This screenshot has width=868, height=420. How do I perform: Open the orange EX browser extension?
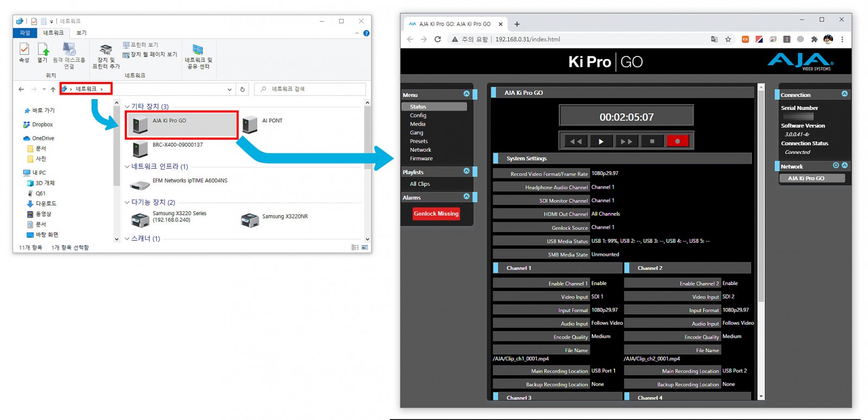745,39
